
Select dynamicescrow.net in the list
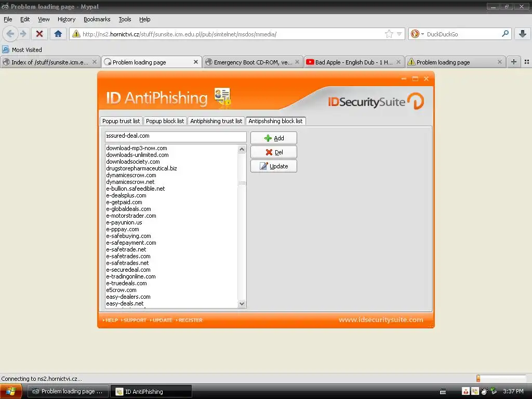pyautogui.click(x=130, y=182)
